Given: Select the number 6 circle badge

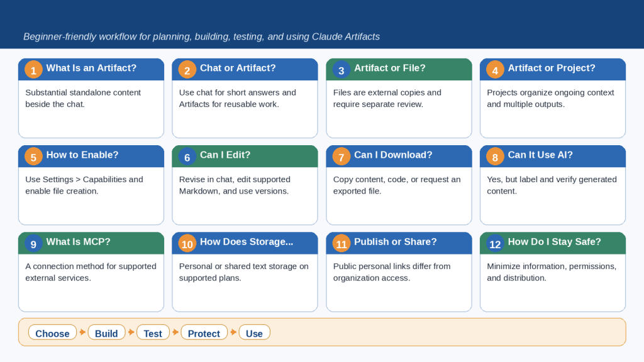Looking at the screenshot, I should click(x=187, y=157).
